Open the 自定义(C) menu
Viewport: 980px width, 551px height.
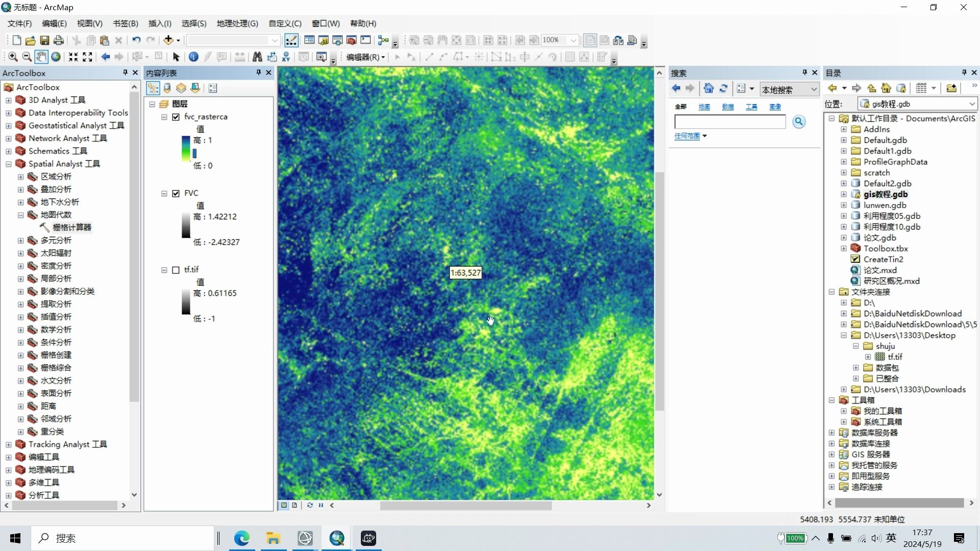(285, 23)
